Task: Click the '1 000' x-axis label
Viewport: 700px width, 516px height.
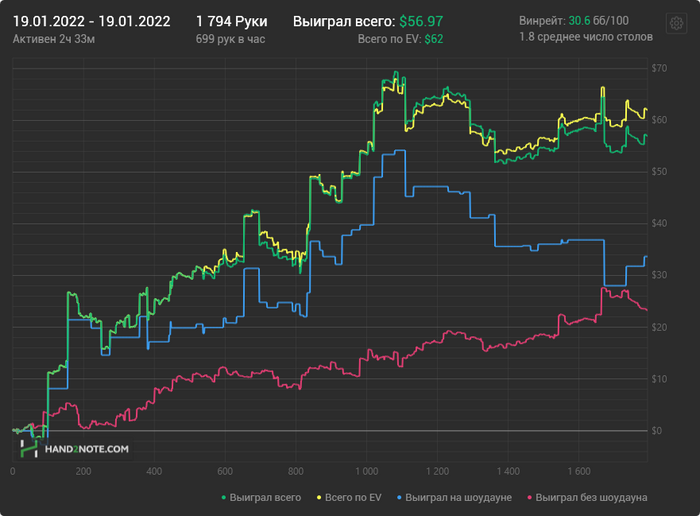Action: [x=367, y=471]
